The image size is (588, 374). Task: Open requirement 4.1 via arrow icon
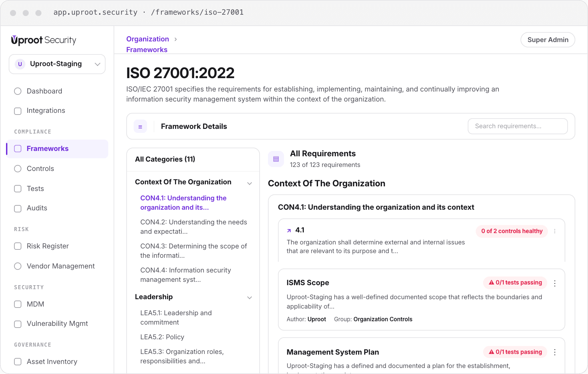pos(289,231)
